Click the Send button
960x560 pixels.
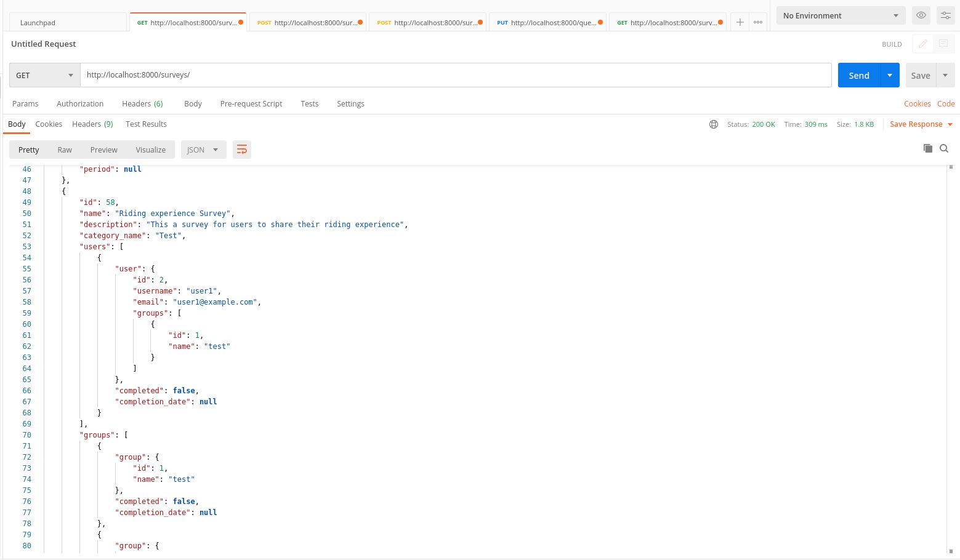(859, 74)
